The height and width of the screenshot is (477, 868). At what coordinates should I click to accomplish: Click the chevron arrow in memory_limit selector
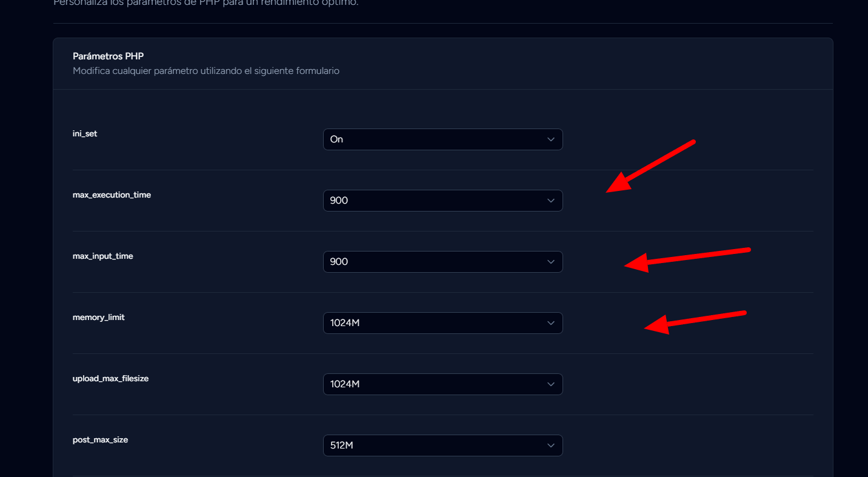tap(550, 323)
